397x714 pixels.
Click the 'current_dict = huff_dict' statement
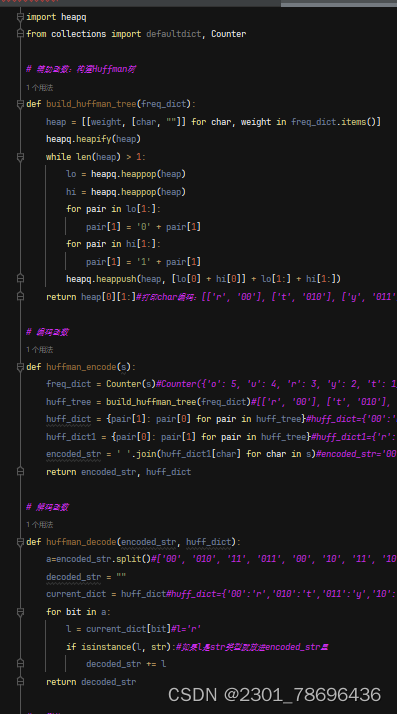[x=106, y=594]
